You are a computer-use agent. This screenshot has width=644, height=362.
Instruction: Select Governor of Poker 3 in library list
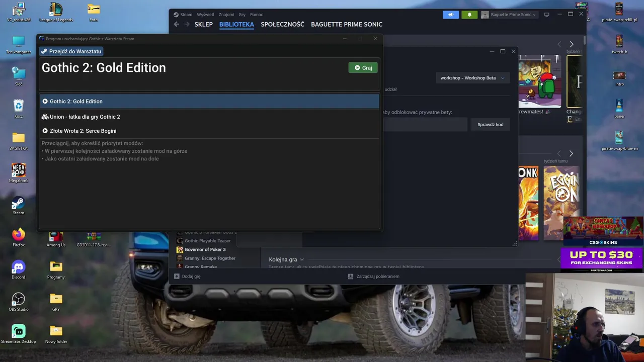click(205, 249)
